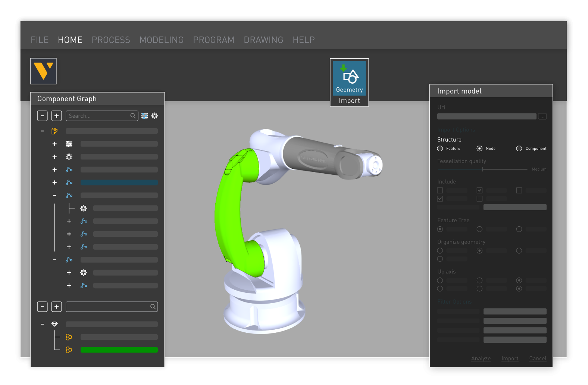
Task: Select the orange geometry icon beside green item
Action: (x=69, y=350)
